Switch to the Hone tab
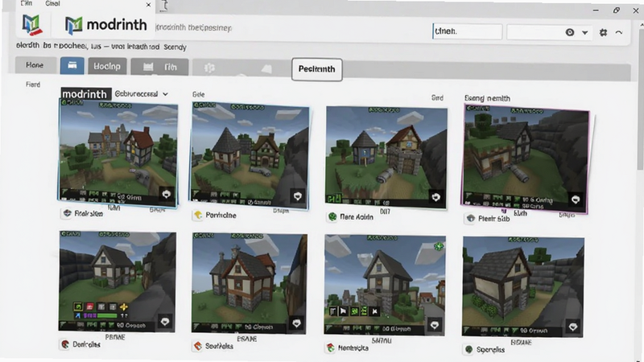The height and width of the screenshot is (362, 644). point(35,65)
